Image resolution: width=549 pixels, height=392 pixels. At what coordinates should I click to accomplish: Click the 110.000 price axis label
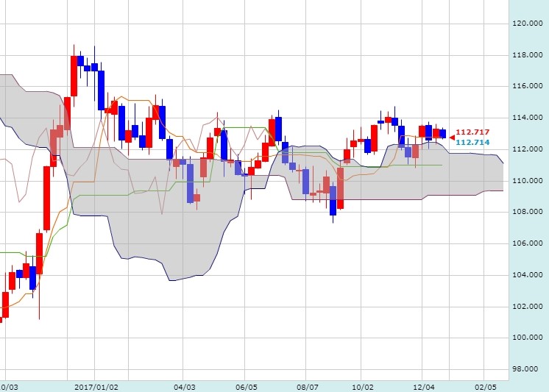[x=528, y=181]
